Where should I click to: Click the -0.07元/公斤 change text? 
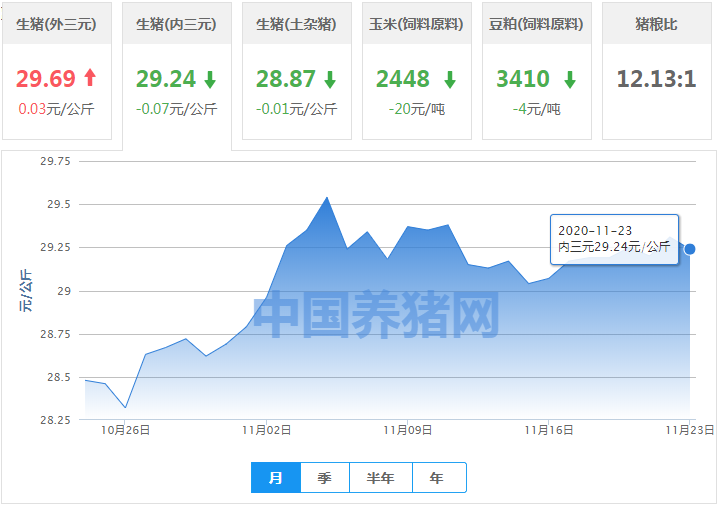pyautogui.click(x=177, y=109)
